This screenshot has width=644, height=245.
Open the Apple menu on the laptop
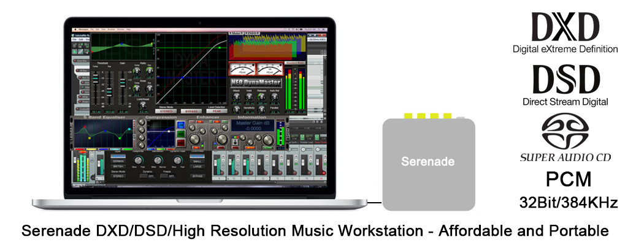point(75,29)
